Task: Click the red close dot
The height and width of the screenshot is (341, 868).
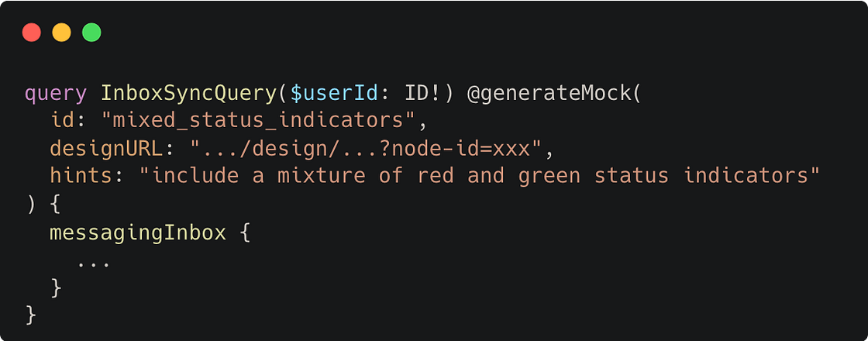Action: pos(32,33)
